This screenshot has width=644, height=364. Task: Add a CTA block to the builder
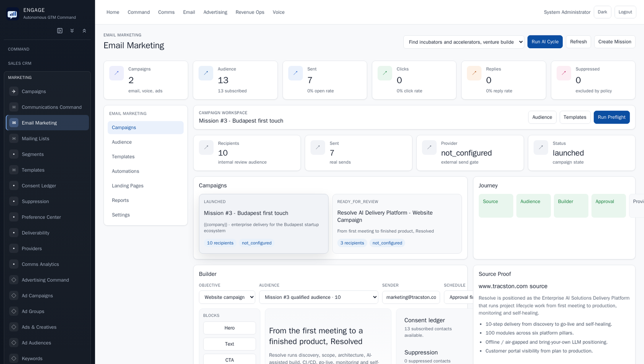pyautogui.click(x=229, y=359)
